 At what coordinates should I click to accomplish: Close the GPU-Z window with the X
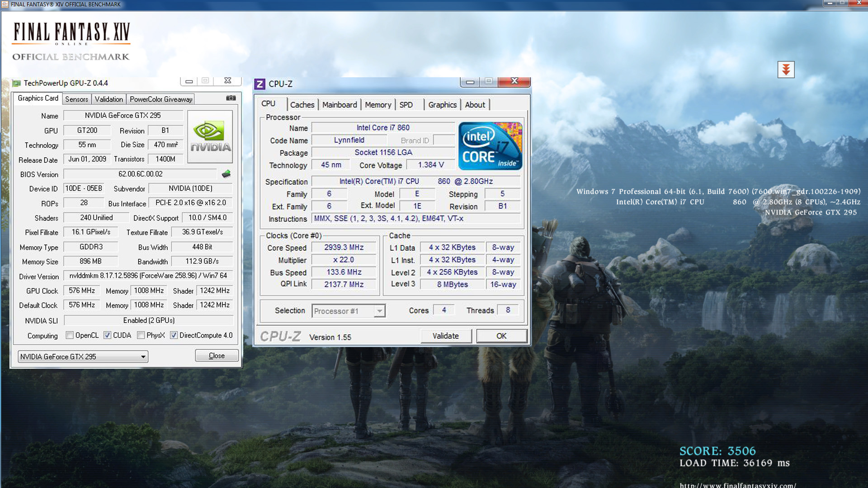(x=228, y=80)
